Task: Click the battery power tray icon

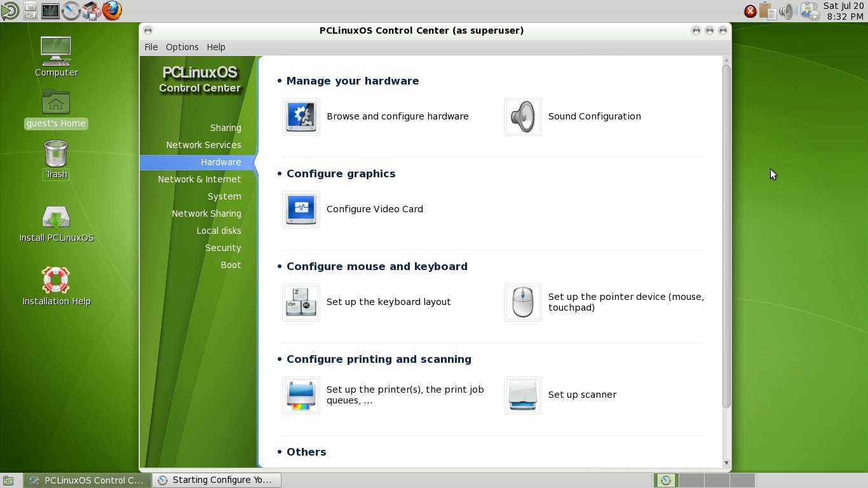Action: pyautogui.click(x=810, y=11)
